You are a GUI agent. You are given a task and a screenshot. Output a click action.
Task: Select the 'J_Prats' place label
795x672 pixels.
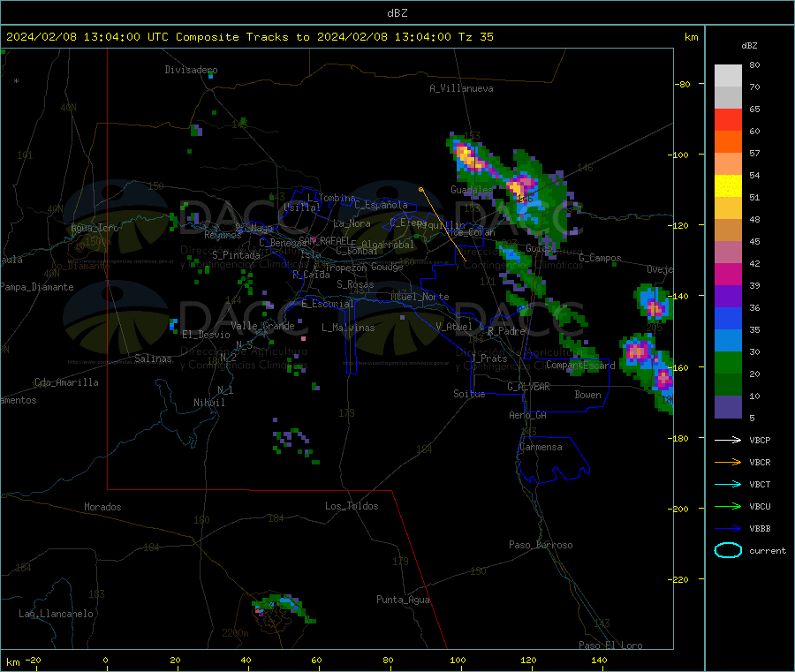point(489,359)
